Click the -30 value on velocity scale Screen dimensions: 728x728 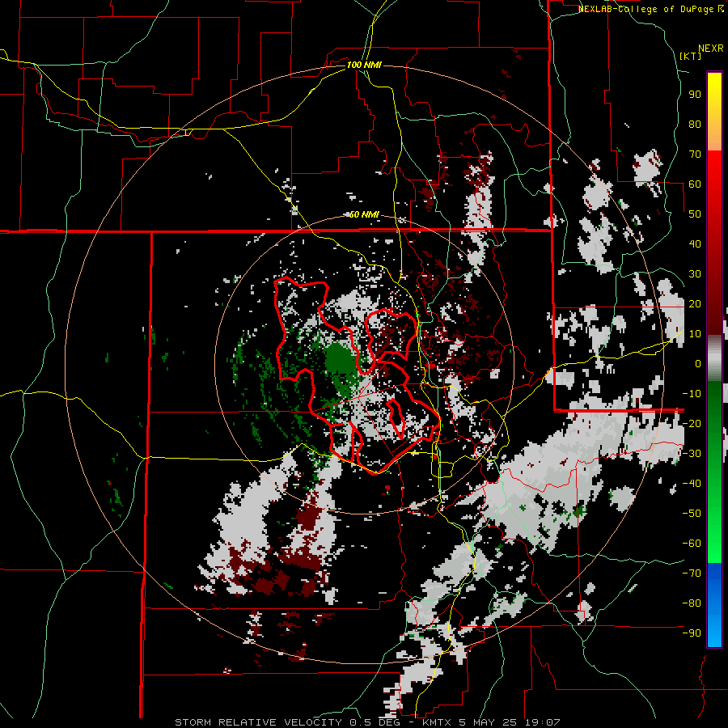pyautogui.click(x=692, y=454)
